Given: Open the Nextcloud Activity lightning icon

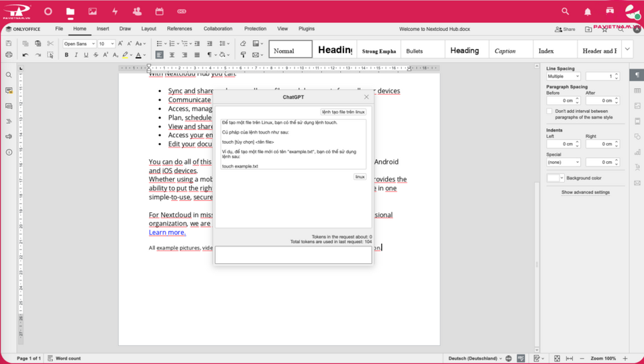Looking at the screenshot, I should tap(115, 11).
